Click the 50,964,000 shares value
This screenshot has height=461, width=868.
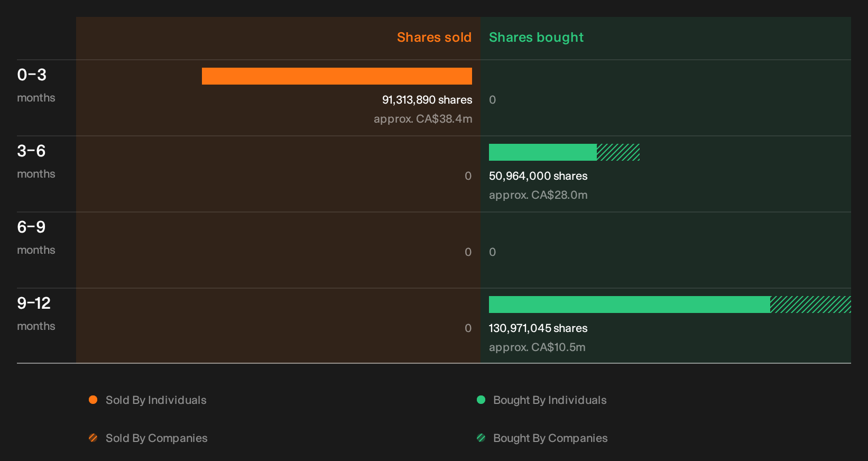538,176
